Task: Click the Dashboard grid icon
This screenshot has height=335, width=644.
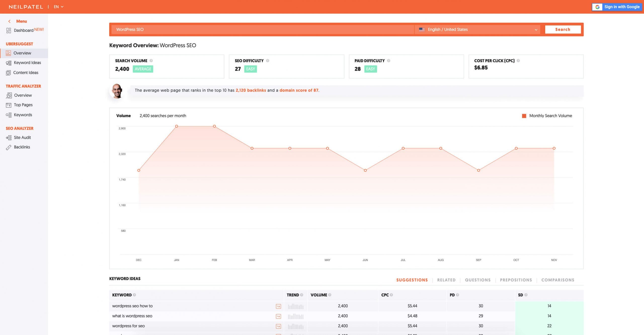Action: click(9, 30)
